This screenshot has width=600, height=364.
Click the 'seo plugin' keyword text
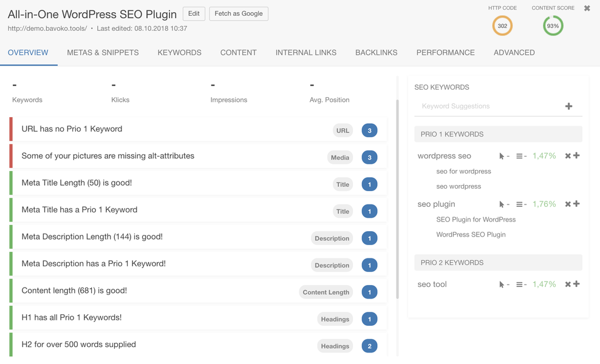pos(436,204)
